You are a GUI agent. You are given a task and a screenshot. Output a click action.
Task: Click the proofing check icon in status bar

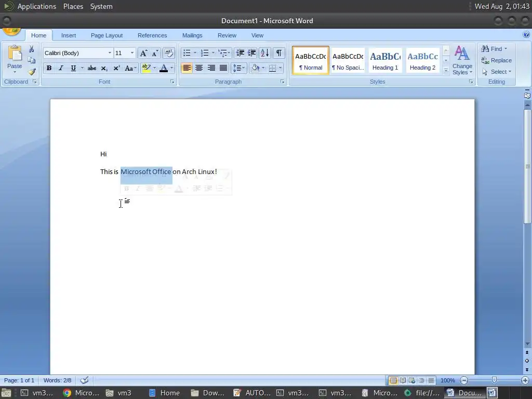(84, 380)
